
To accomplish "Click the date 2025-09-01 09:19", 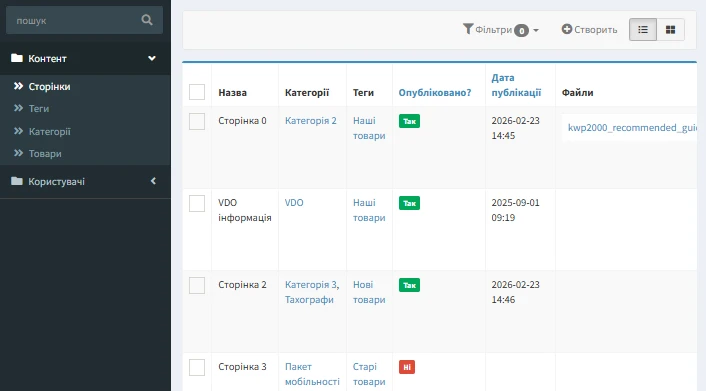I will coord(515,210).
